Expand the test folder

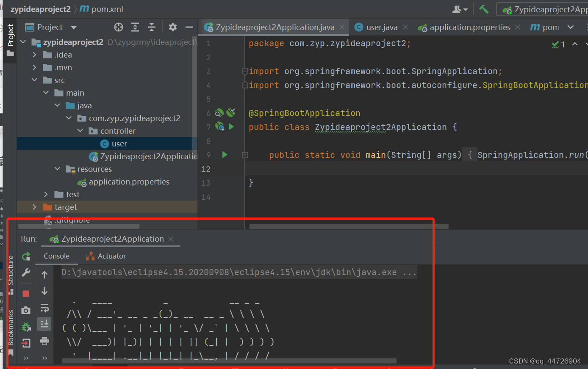tap(46, 194)
